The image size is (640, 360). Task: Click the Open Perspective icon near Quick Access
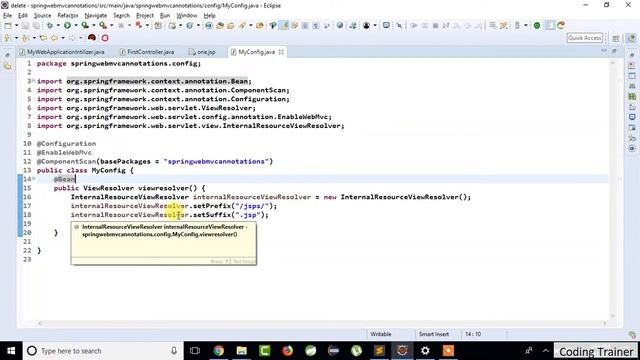616,38
